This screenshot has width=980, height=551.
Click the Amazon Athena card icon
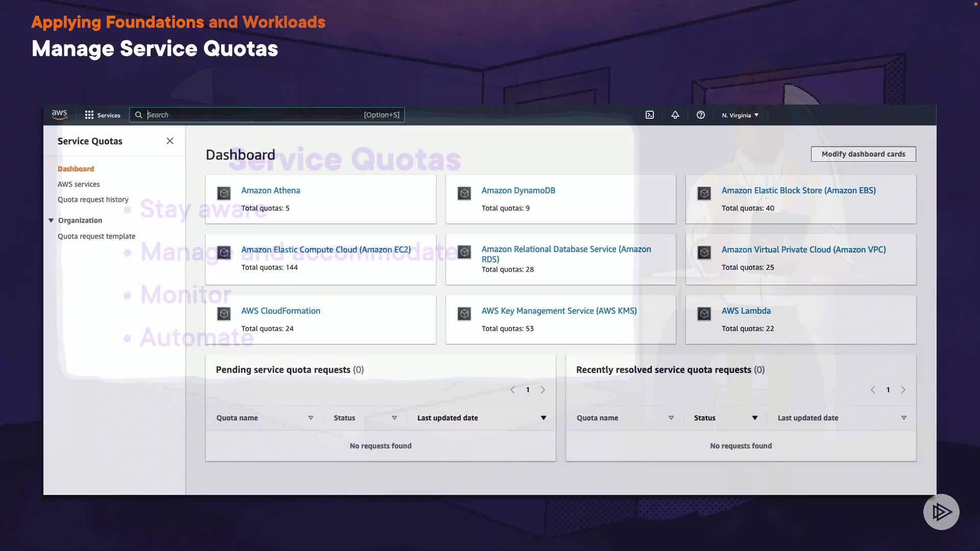224,193
